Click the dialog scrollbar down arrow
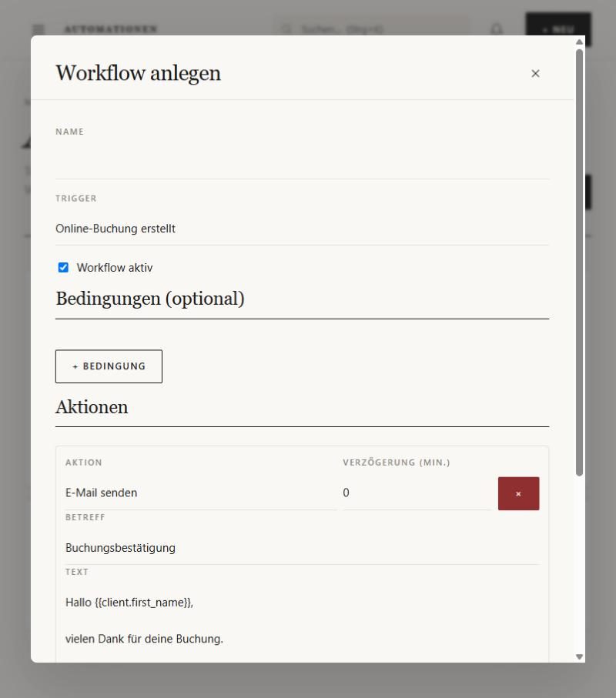616x698 pixels. tap(579, 656)
